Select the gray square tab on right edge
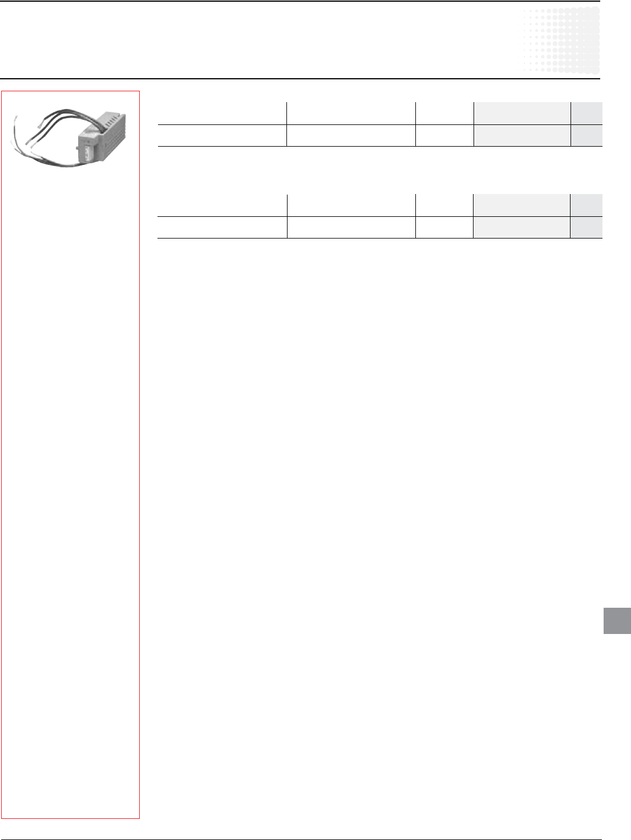The height and width of the screenshot is (840, 631). (x=617, y=621)
